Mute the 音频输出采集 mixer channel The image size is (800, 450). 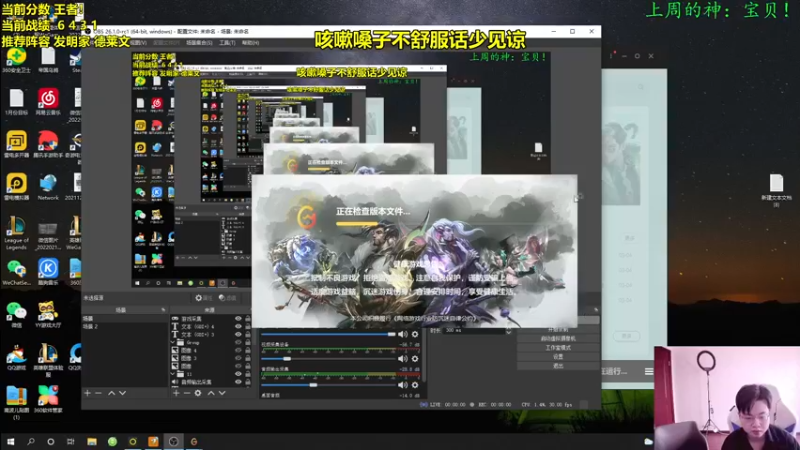pos(403,385)
